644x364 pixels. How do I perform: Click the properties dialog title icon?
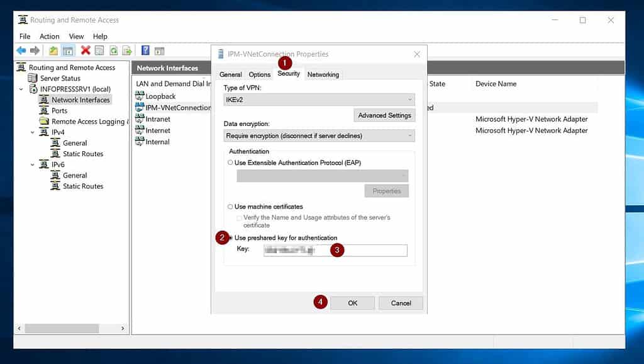coord(221,54)
